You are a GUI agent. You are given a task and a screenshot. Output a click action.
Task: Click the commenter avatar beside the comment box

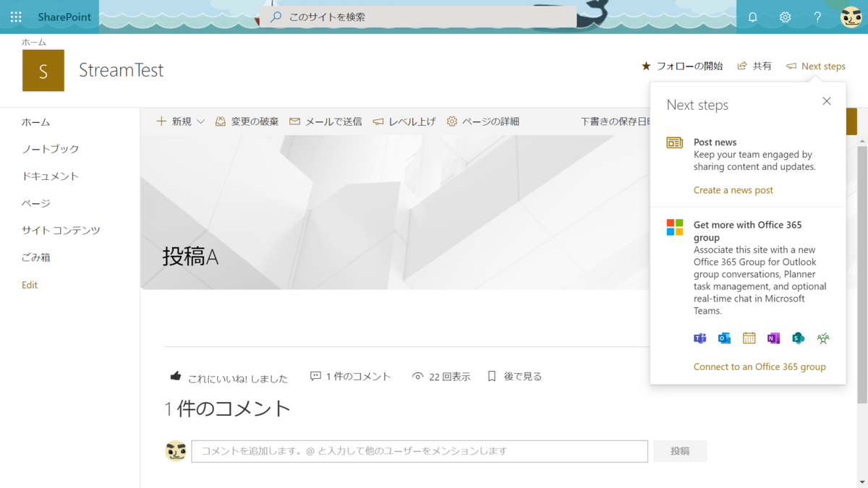(176, 451)
